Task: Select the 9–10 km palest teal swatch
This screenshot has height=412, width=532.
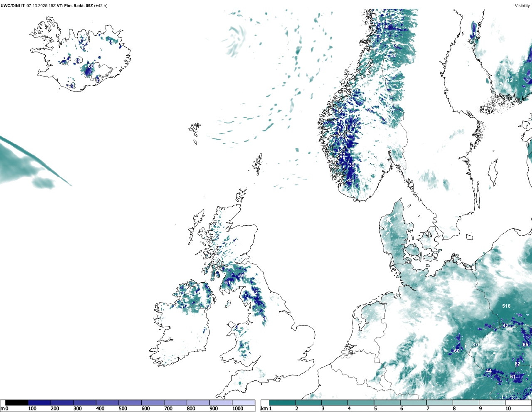Action: click(492, 403)
